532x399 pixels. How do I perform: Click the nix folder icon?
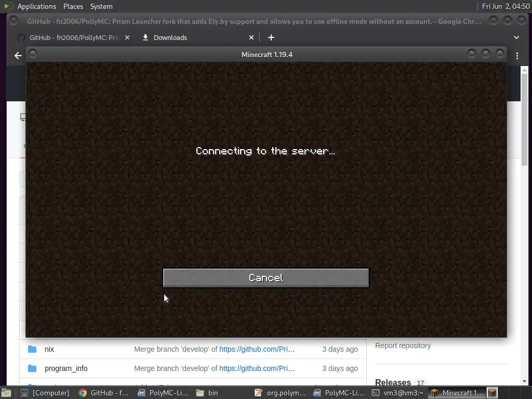(32, 349)
